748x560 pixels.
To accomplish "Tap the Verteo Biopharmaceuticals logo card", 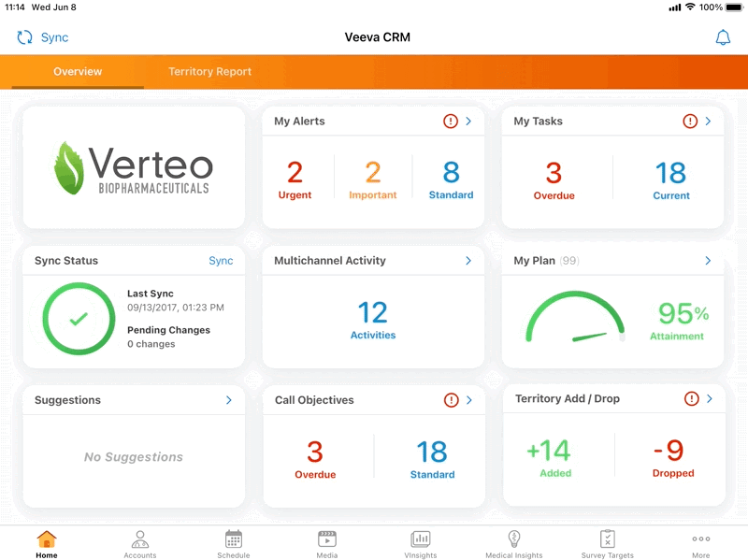I will coord(134,167).
